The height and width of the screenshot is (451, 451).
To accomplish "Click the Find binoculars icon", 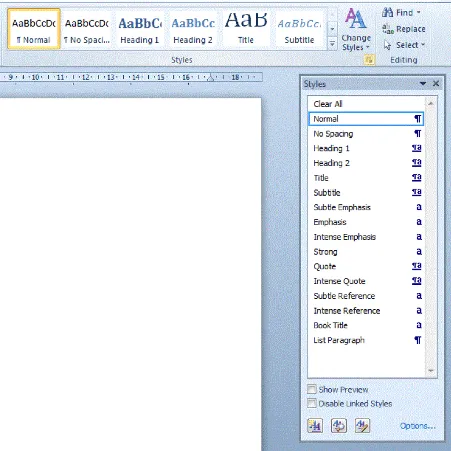I will coord(387,12).
